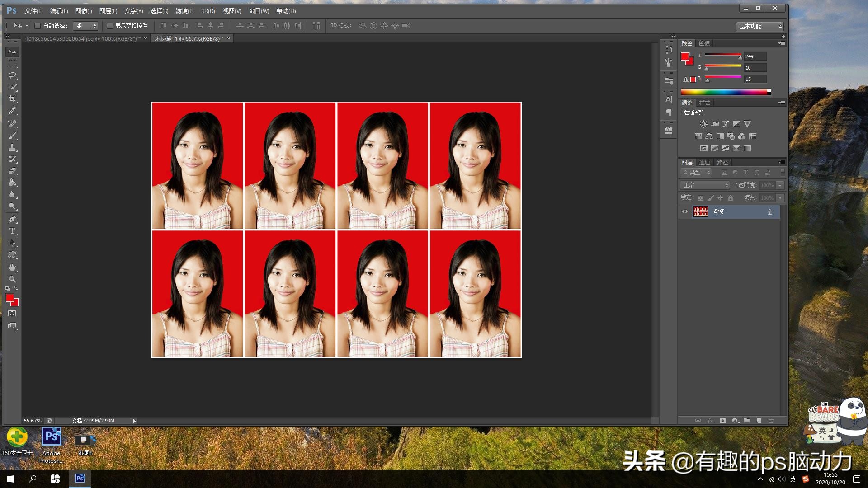Enable the 显示变换控件 checkbox
This screenshot has height=488, width=868.
pyautogui.click(x=110, y=26)
